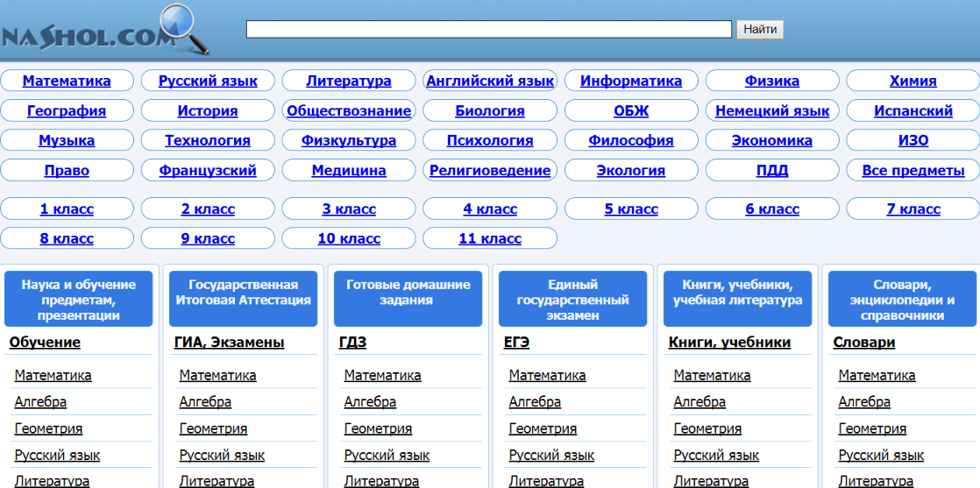Open the Информатика subject link
This screenshot has height=488, width=980.
(x=631, y=81)
